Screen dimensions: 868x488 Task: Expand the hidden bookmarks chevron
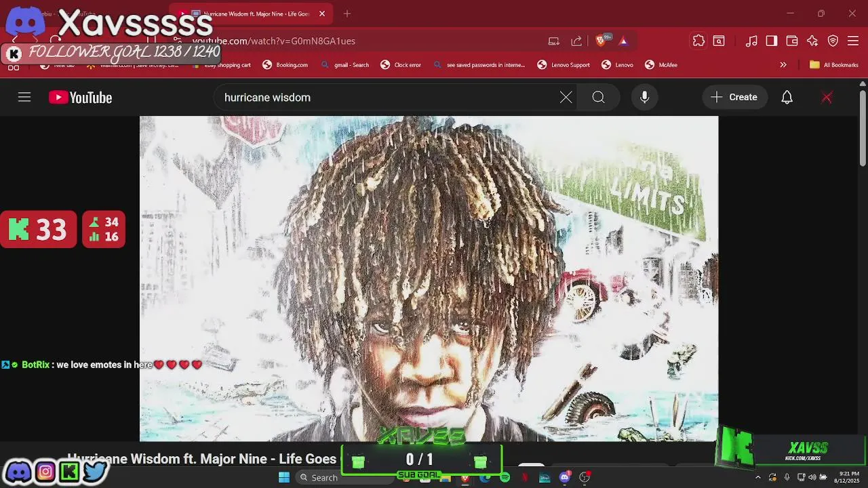[783, 65]
